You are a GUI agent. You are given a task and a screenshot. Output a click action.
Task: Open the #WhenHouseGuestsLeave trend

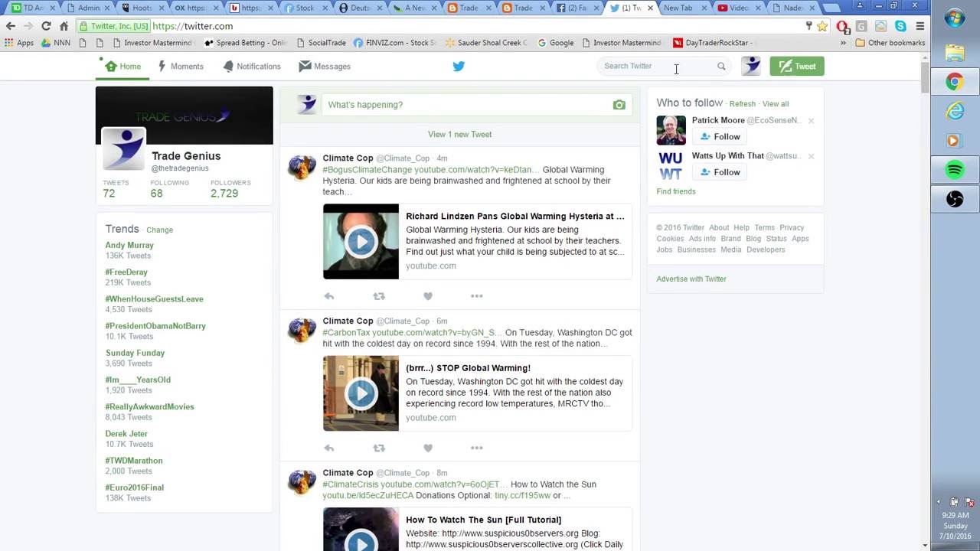pos(154,298)
